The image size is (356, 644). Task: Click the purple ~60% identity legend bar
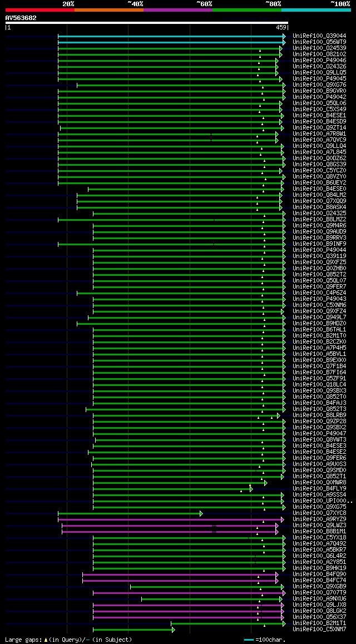point(178,10)
